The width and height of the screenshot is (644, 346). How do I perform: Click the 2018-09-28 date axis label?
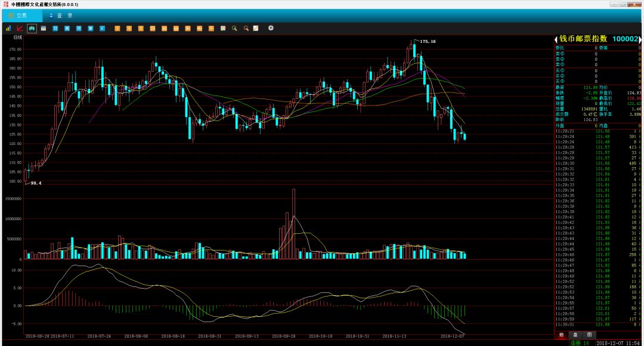pos(283,336)
